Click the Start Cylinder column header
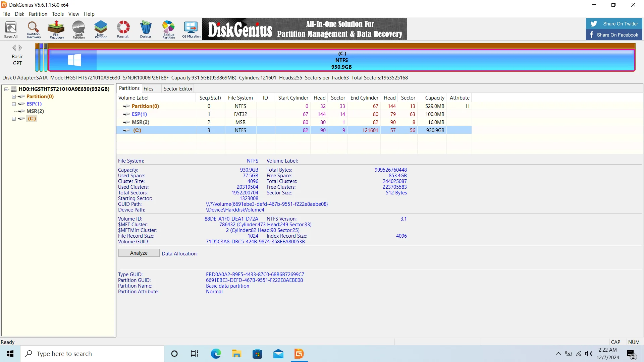644x362 pixels. point(293,98)
